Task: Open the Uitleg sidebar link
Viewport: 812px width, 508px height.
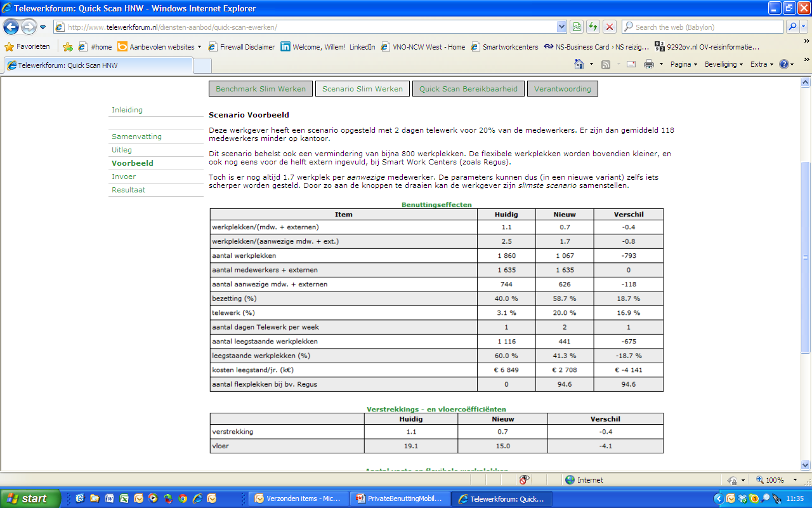Action: click(x=122, y=150)
